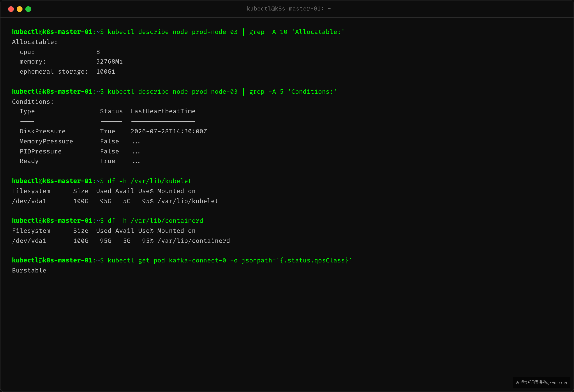Click the 'cpu:' label
574x392 pixels.
point(27,52)
